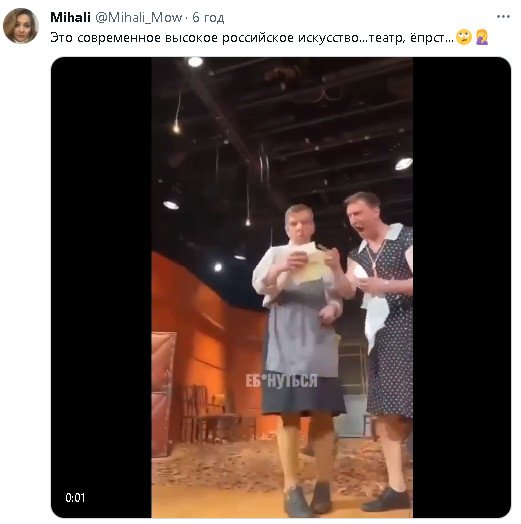Viewport: 521px width, 524px height.
Task: Open the Mihali profile avatar
Action: coord(21,26)
